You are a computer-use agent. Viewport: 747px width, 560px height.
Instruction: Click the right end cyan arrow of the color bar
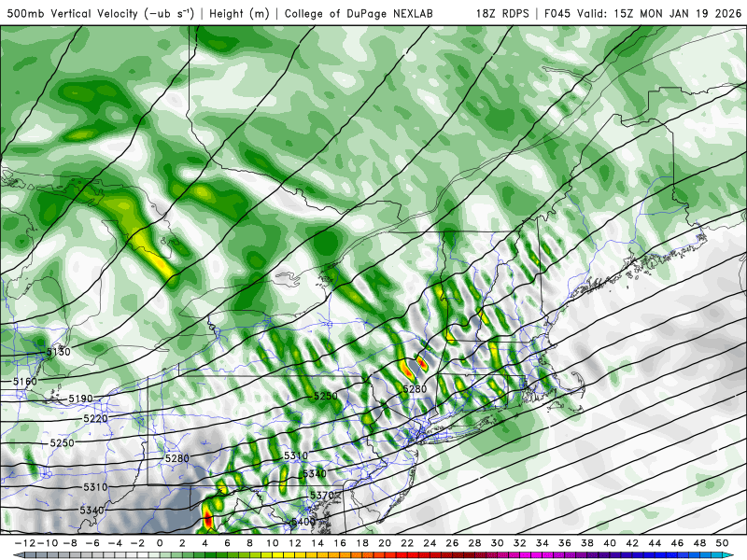728,555
